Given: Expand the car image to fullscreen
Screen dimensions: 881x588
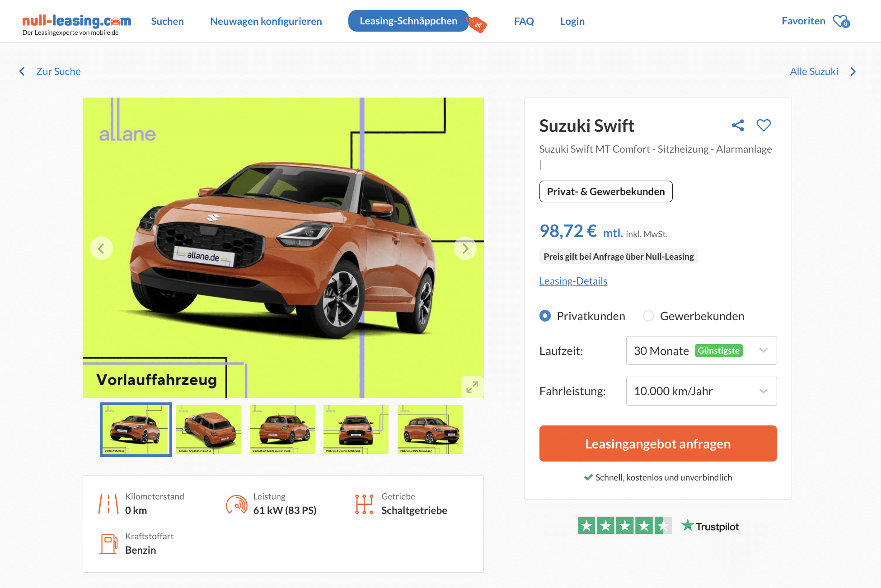Looking at the screenshot, I should pos(472,387).
